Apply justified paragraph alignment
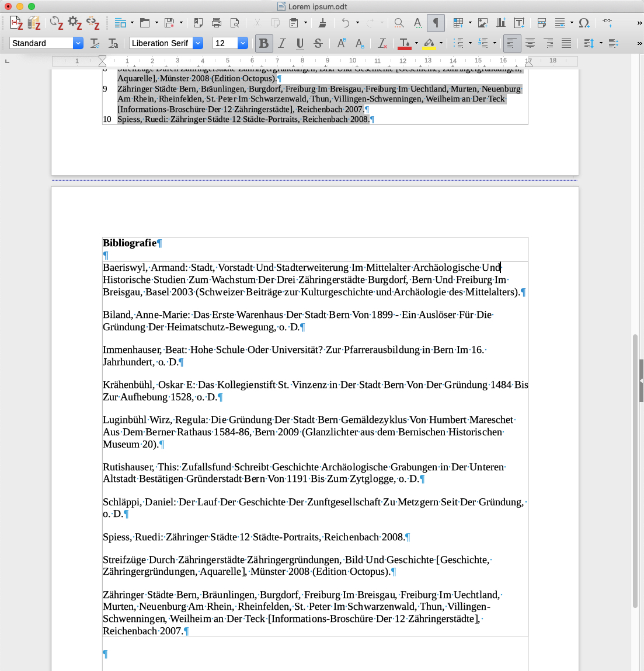Image resolution: width=644 pixels, height=671 pixels. [x=566, y=43]
